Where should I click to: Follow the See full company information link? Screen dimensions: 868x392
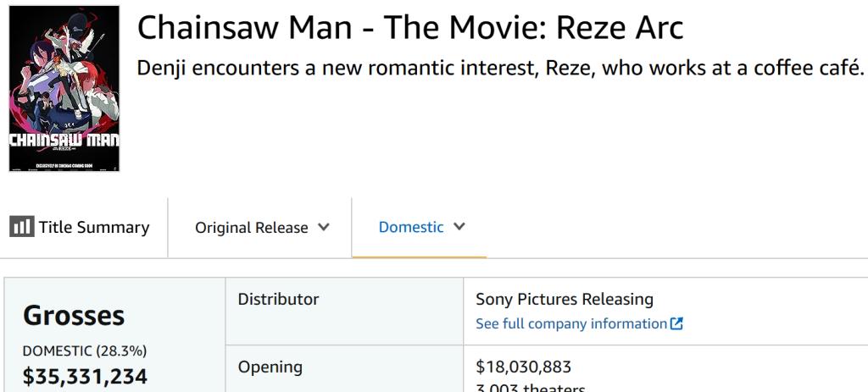pos(571,323)
